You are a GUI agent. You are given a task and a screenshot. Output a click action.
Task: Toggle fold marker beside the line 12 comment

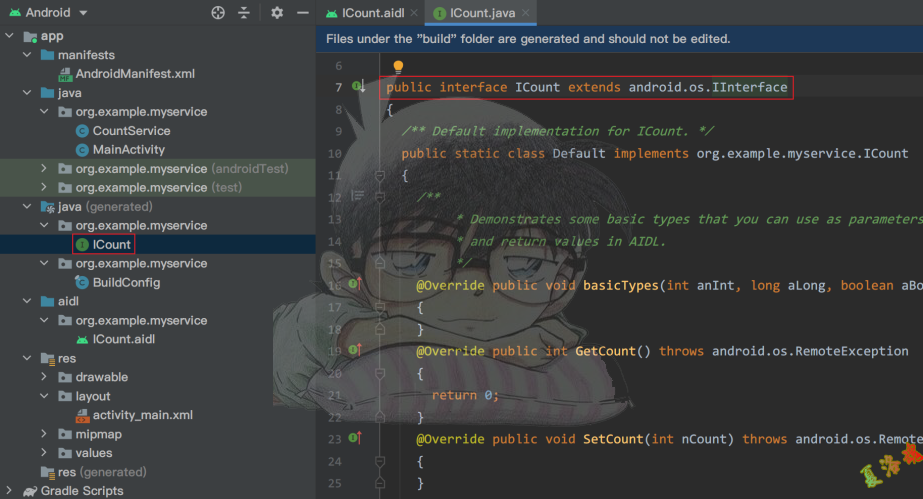(x=379, y=197)
